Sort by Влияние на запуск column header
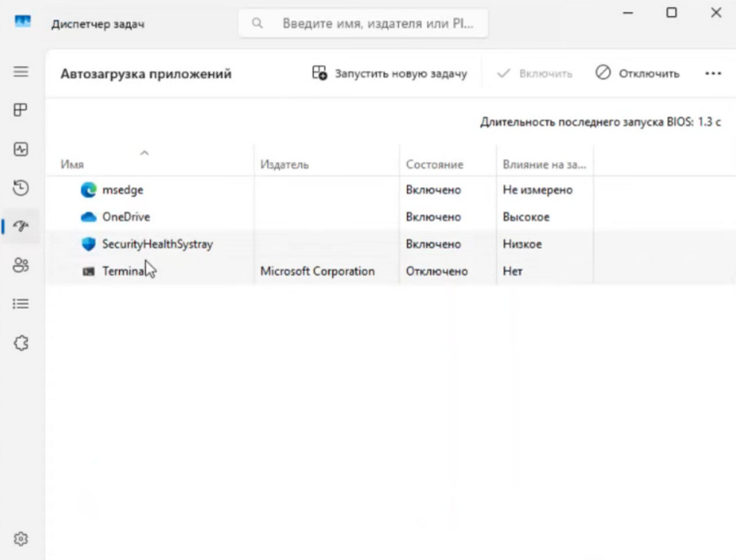The height and width of the screenshot is (560, 736). click(x=543, y=165)
